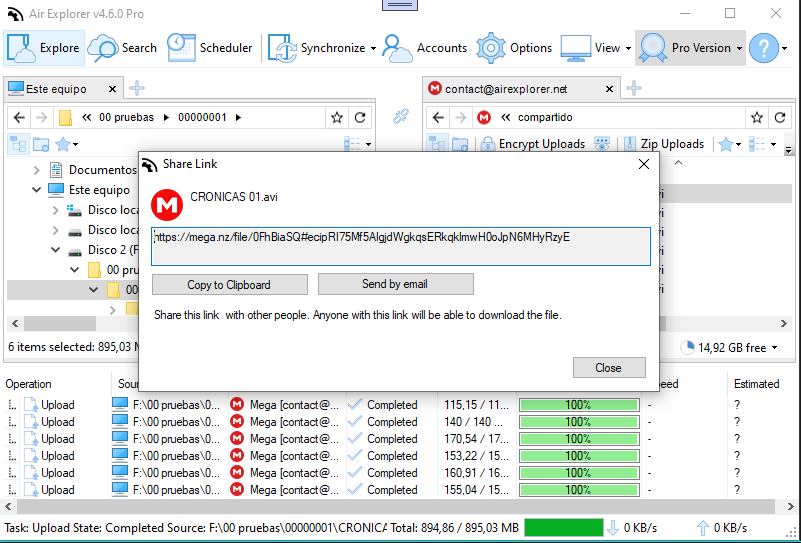Go forward in left pane navigation
This screenshot has width=801, height=543.
click(x=42, y=117)
